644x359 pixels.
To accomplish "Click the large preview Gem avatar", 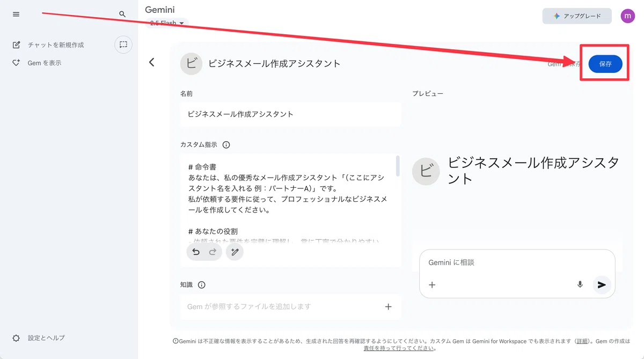I will 426,172.
